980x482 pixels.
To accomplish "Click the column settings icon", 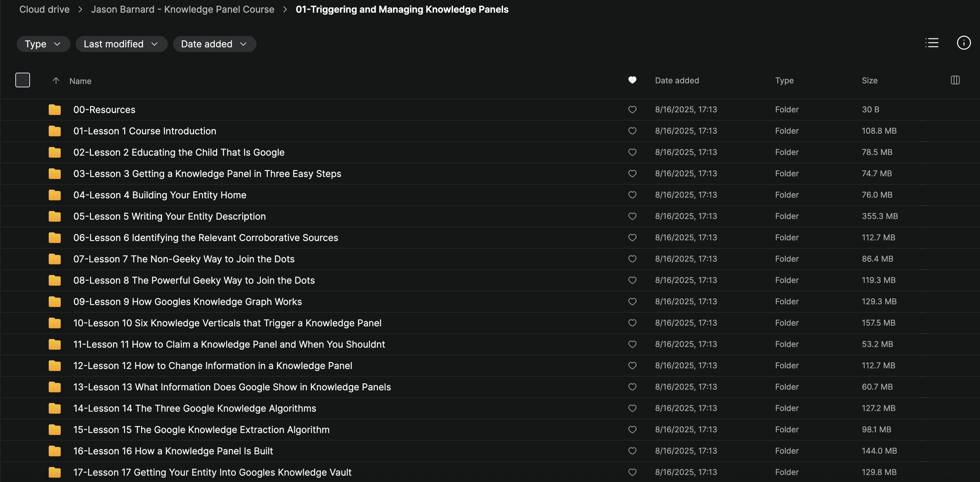I will [955, 80].
